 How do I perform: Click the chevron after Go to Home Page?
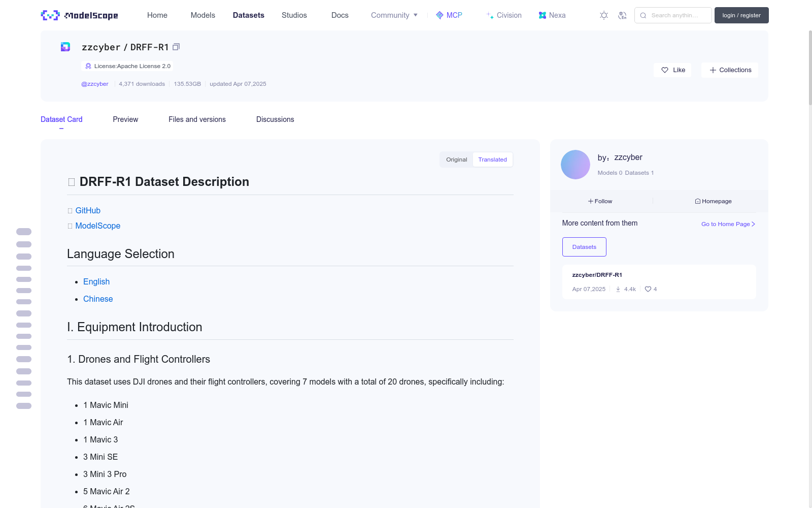click(x=754, y=224)
